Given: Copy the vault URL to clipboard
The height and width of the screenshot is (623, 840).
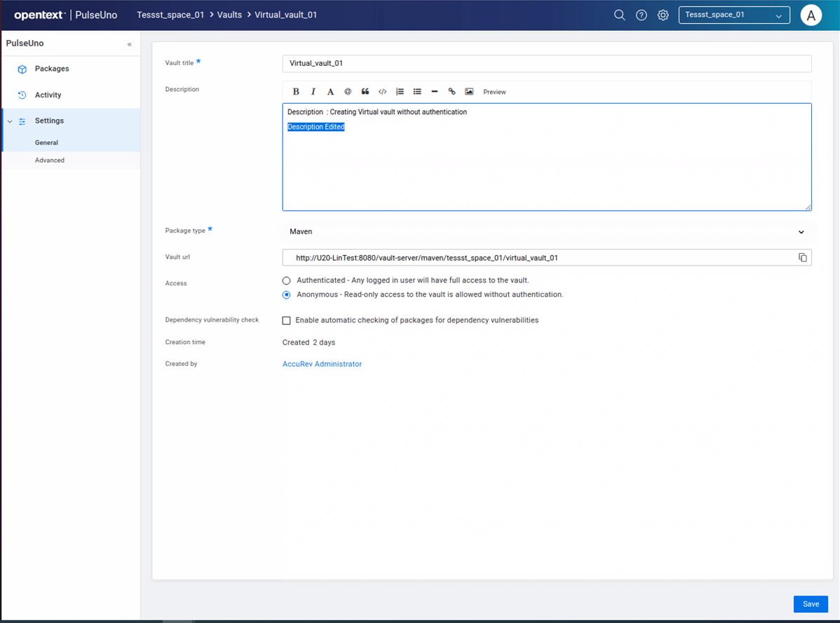Looking at the screenshot, I should coord(803,258).
